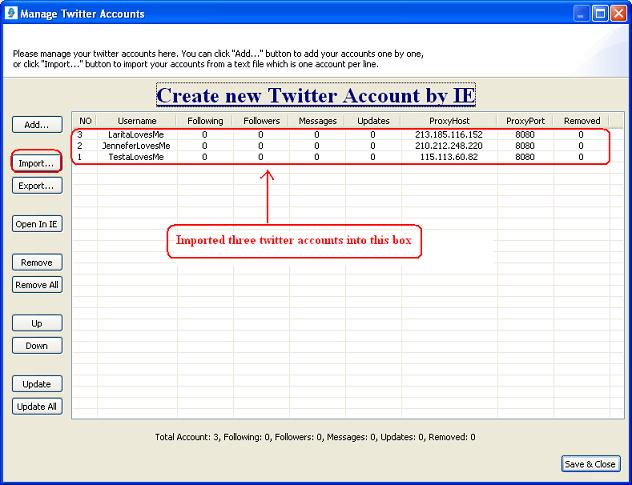Click proxy host 210.212.248.220
Viewport: 632px width, 485px height.
(449, 146)
